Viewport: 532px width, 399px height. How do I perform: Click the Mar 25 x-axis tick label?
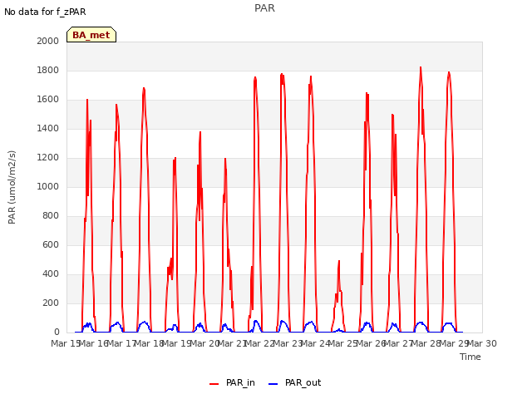point(343,343)
